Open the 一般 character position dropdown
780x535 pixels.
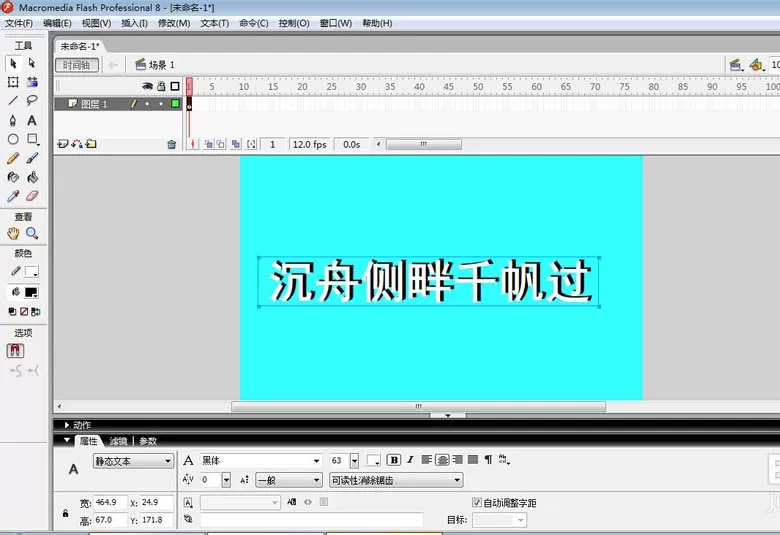tap(289, 480)
